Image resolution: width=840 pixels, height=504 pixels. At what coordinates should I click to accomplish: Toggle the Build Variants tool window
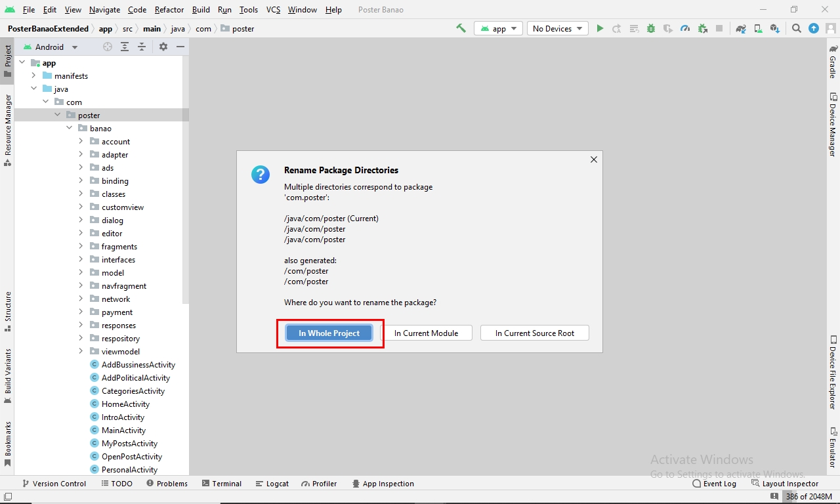point(8,375)
